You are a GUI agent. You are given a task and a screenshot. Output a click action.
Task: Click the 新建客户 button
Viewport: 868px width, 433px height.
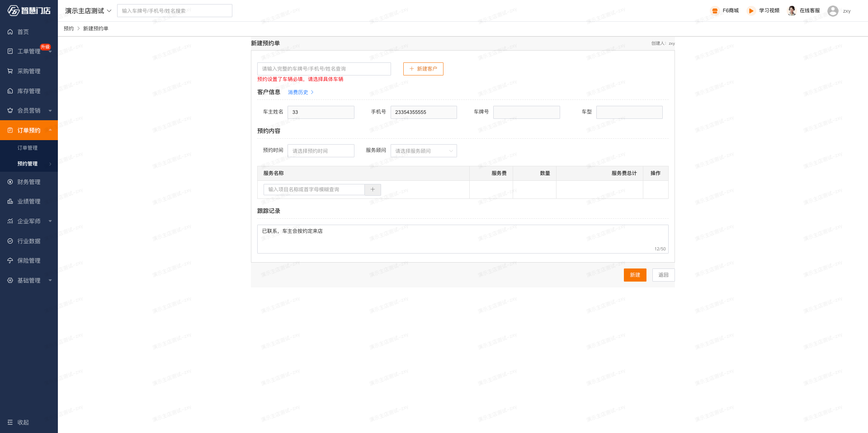pyautogui.click(x=423, y=69)
